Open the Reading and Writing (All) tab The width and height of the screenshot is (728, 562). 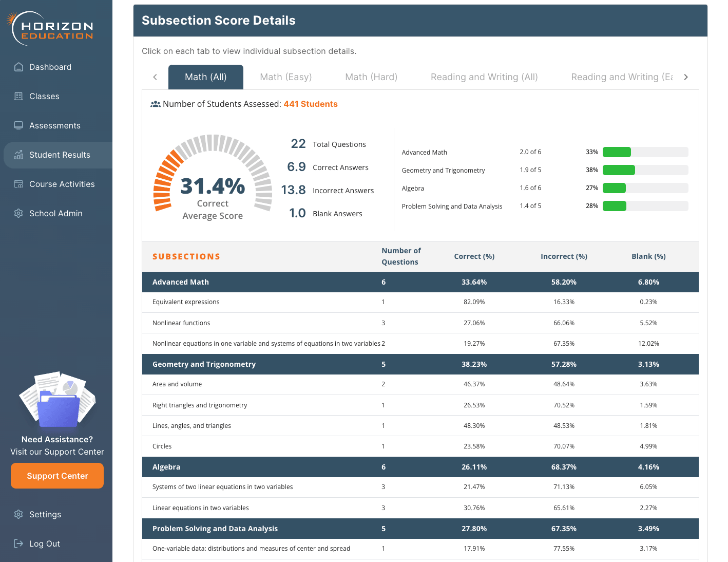[x=484, y=77]
